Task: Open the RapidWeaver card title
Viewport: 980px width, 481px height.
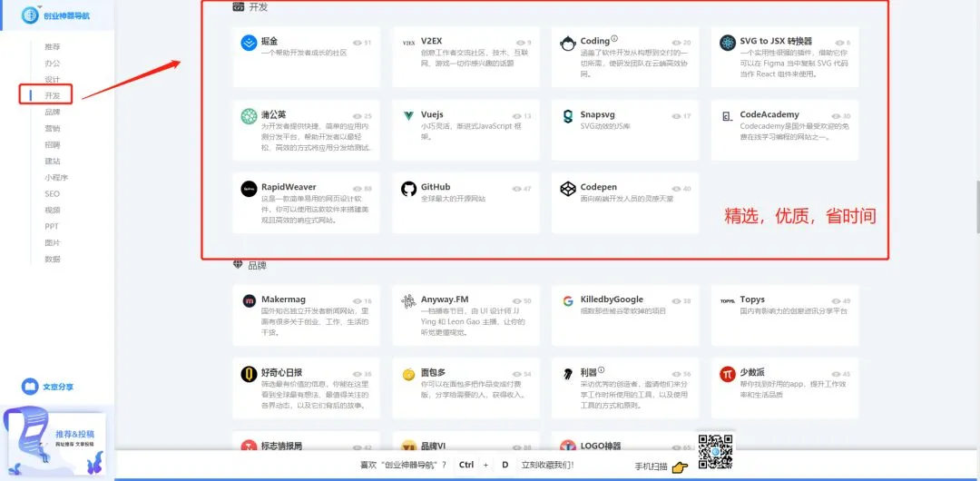Action: pos(289,187)
